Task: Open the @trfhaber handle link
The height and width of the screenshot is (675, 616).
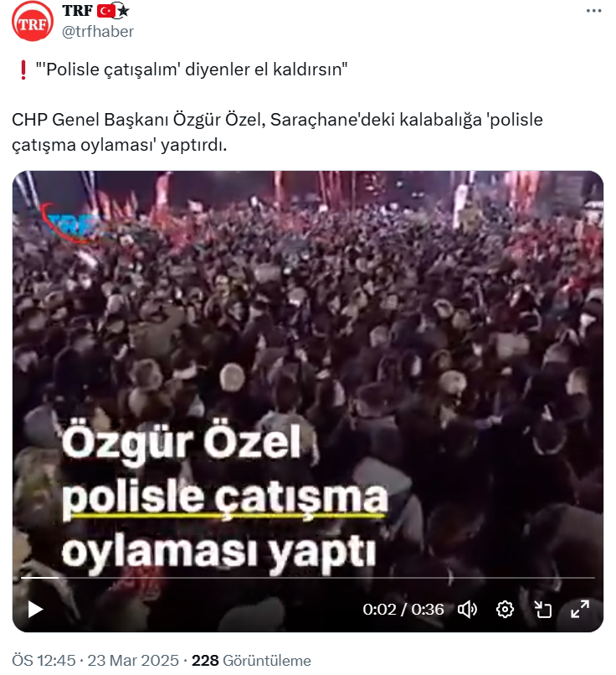Action: point(98,32)
